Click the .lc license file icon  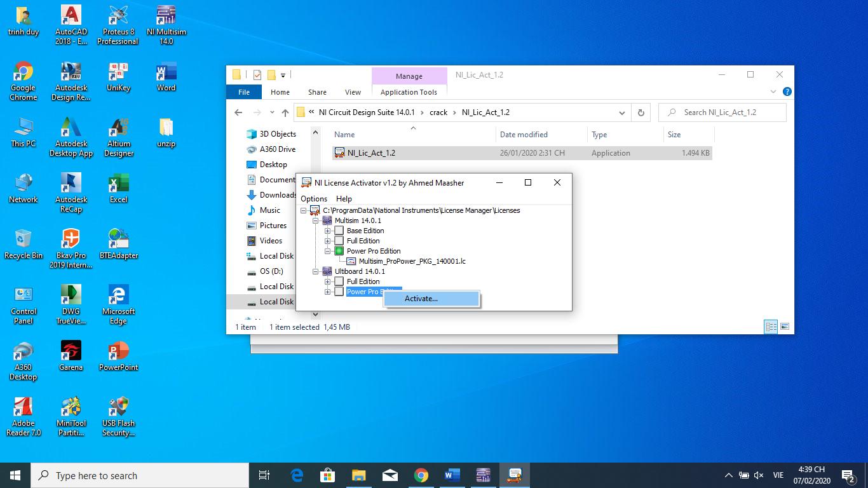point(351,261)
